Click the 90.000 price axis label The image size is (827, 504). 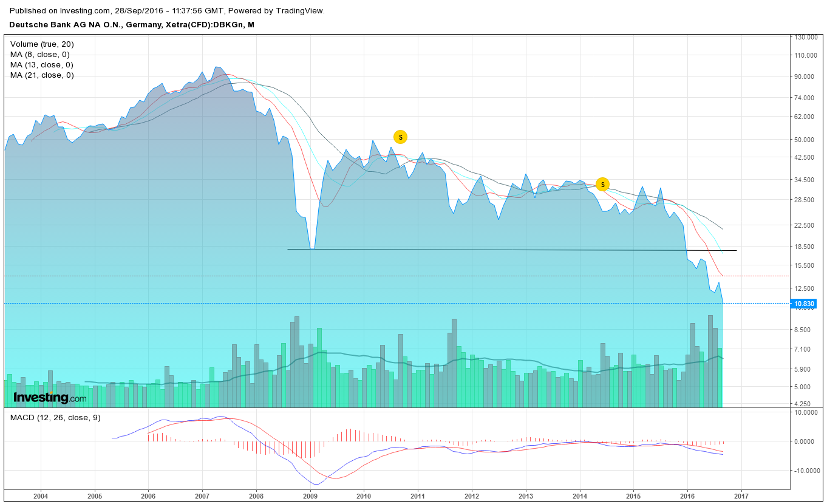point(806,77)
